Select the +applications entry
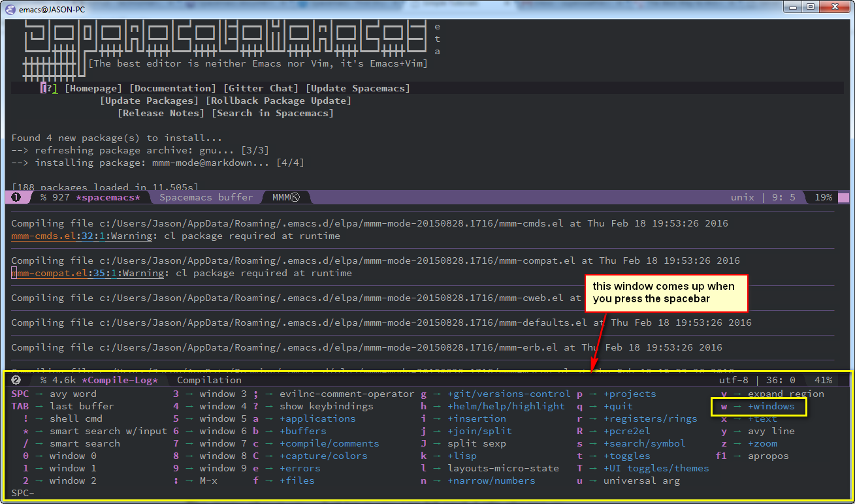Image resolution: width=855 pixels, height=504 pixels. tap(317, 418)
